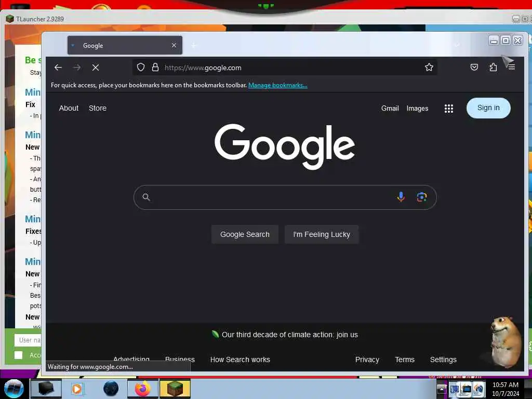Click the first system tray icon
This screenshot has height=399, width=532.
[454, 389]
